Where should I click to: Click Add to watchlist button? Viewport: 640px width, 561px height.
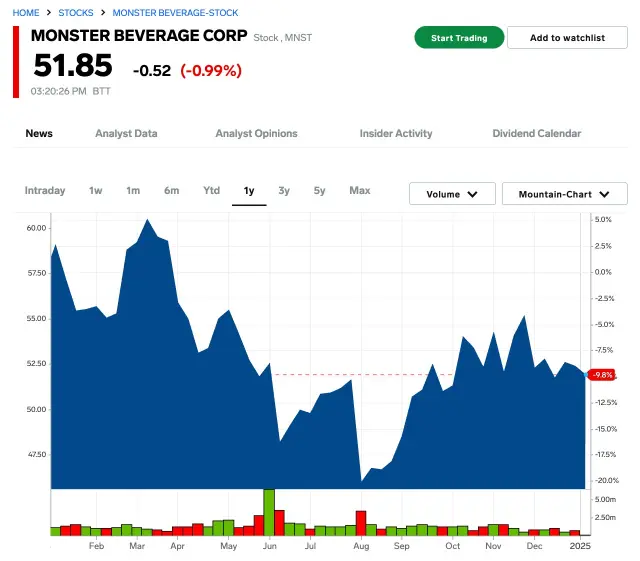pyautogui.click(x=567, y=38)
